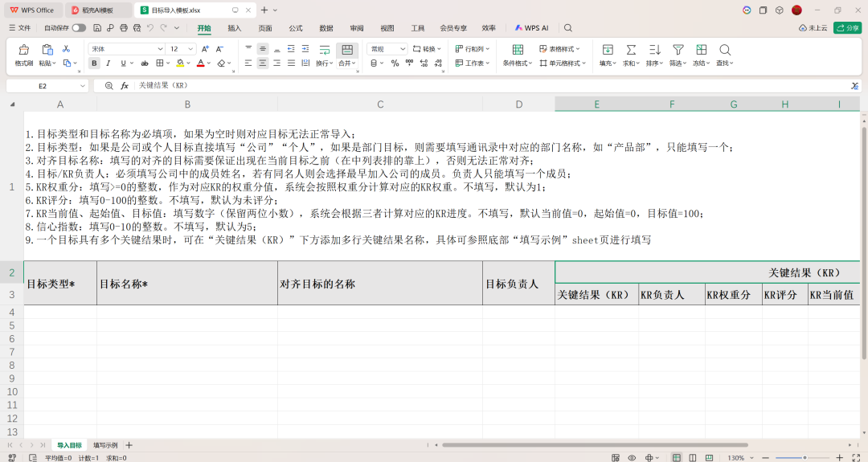
Task: Toggle eye protection mode icon
Action: (x=632, y=457)
